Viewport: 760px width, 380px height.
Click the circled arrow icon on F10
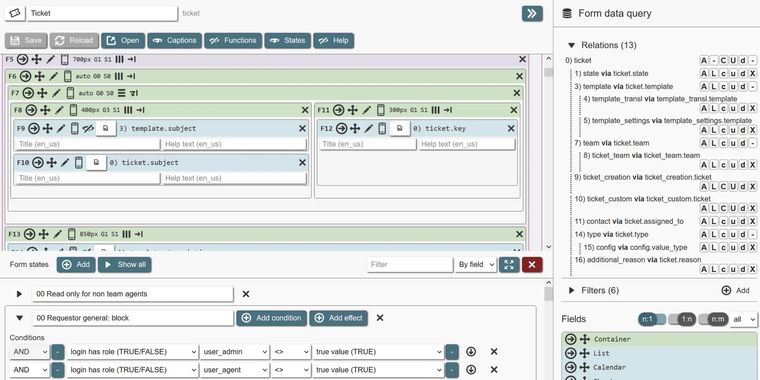tap(37, 162)
